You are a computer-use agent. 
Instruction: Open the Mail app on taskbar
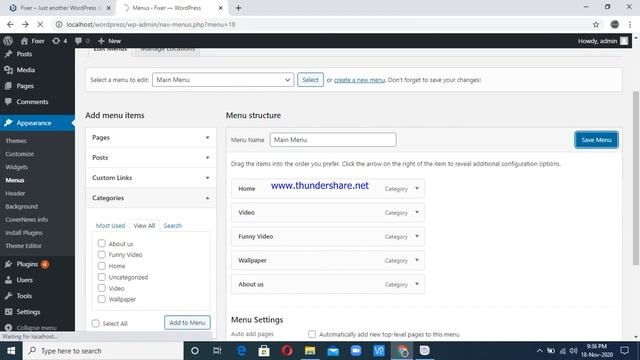[333, 351]
